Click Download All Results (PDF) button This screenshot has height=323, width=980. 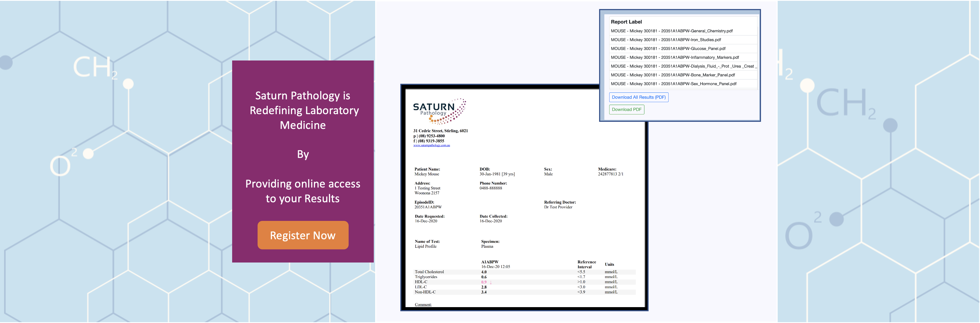tap(639, 97)
